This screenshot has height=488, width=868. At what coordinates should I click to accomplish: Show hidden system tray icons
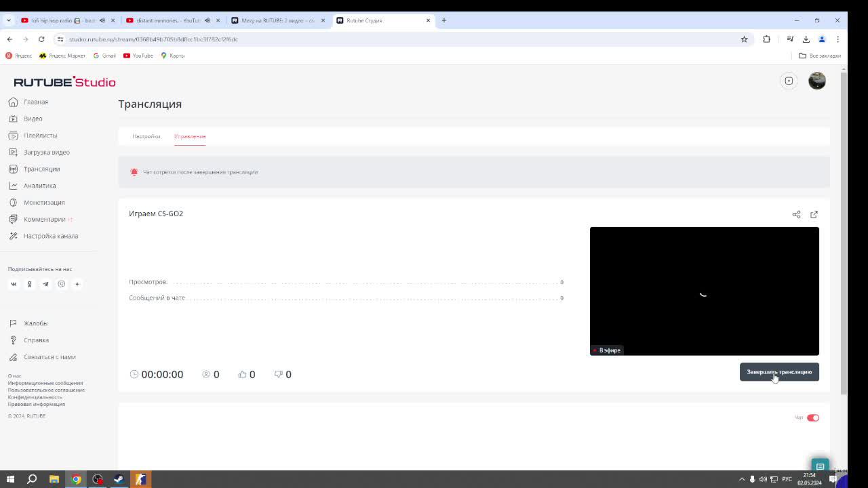click(x=741, y=479)
